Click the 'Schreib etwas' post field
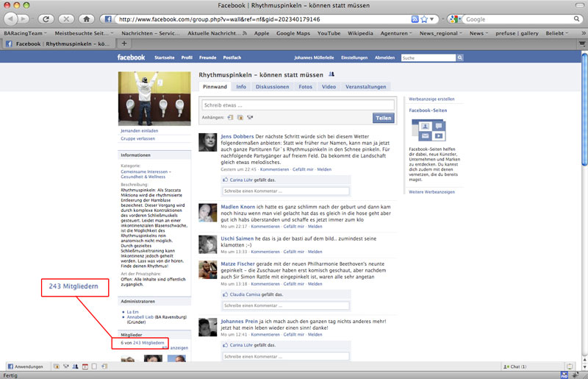 298,105
